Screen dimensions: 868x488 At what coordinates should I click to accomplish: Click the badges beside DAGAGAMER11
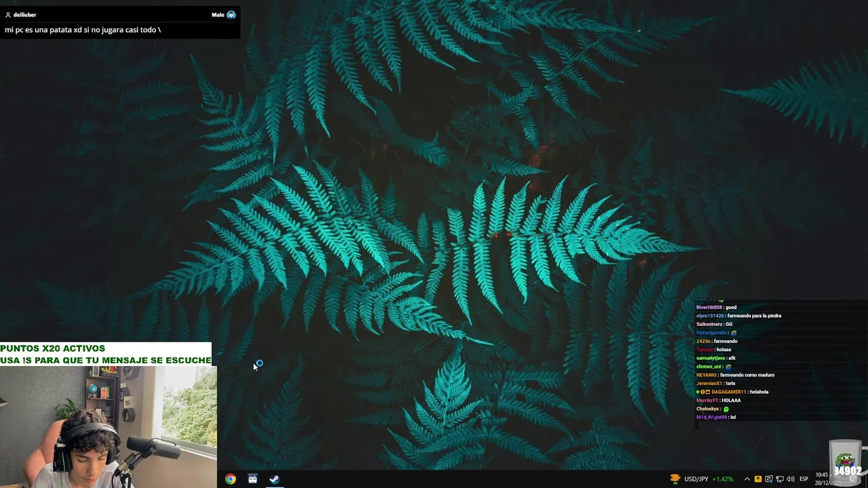(703, 392)
